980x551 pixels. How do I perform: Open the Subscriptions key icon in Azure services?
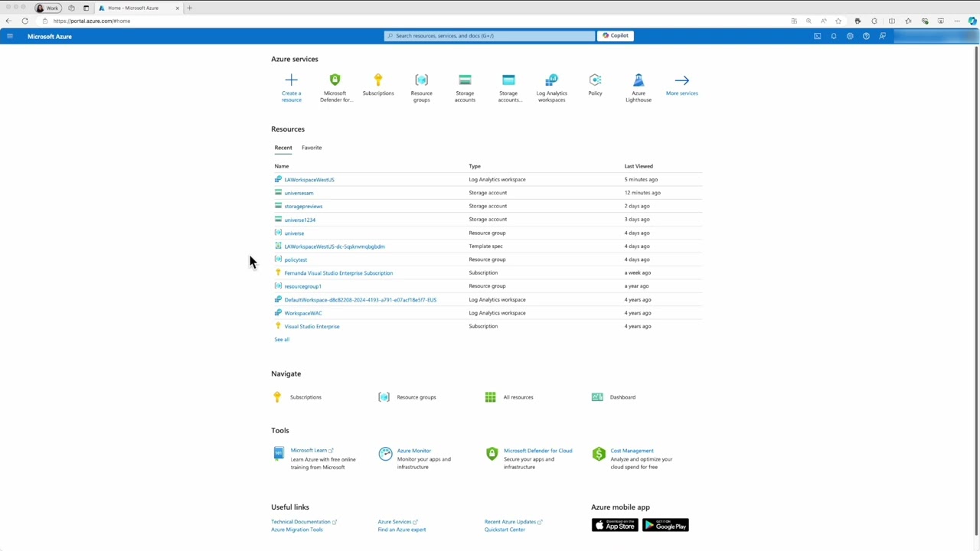[x=377, y=80]
